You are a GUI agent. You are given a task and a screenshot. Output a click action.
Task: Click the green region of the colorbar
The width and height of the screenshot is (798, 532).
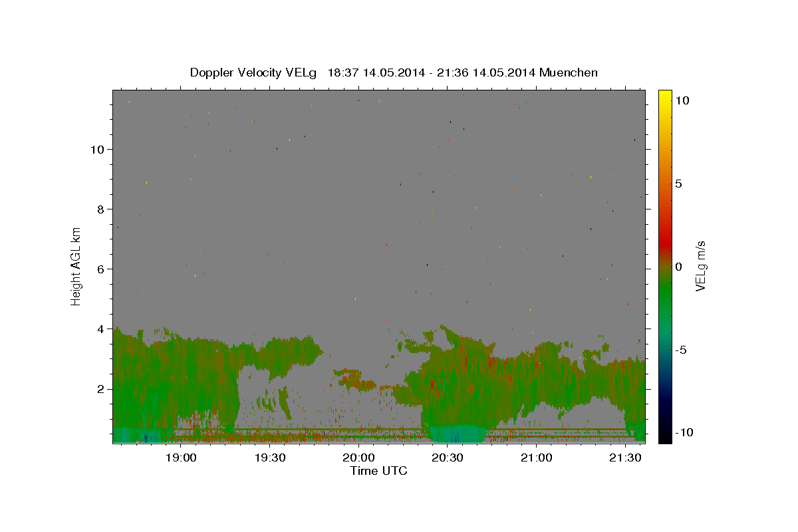coord(665,293)
